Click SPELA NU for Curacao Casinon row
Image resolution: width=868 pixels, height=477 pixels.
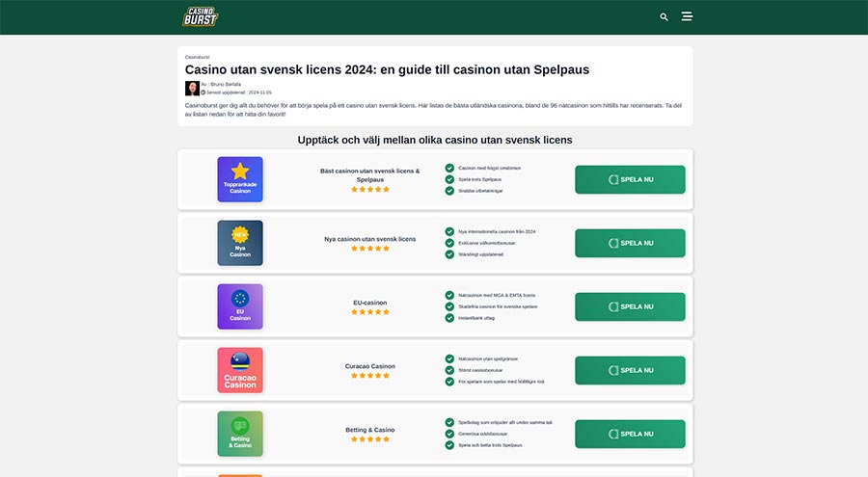630,370
